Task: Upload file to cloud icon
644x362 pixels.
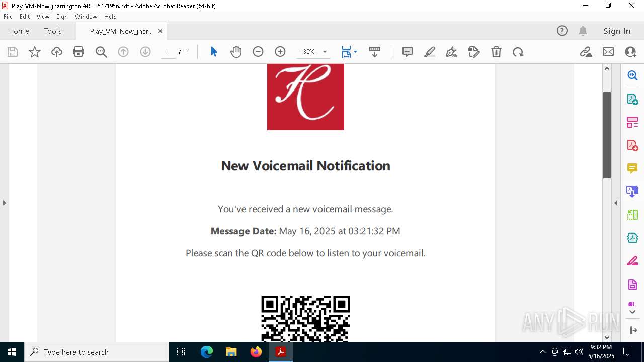Action: [57, 52]
